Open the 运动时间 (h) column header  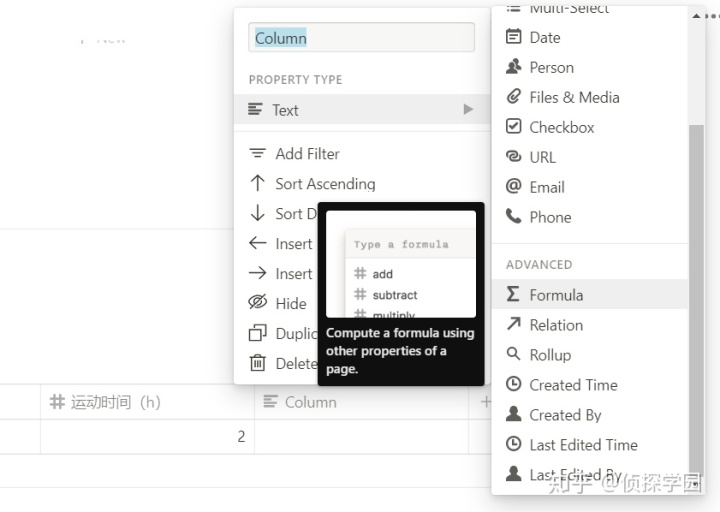click(147, 402)
